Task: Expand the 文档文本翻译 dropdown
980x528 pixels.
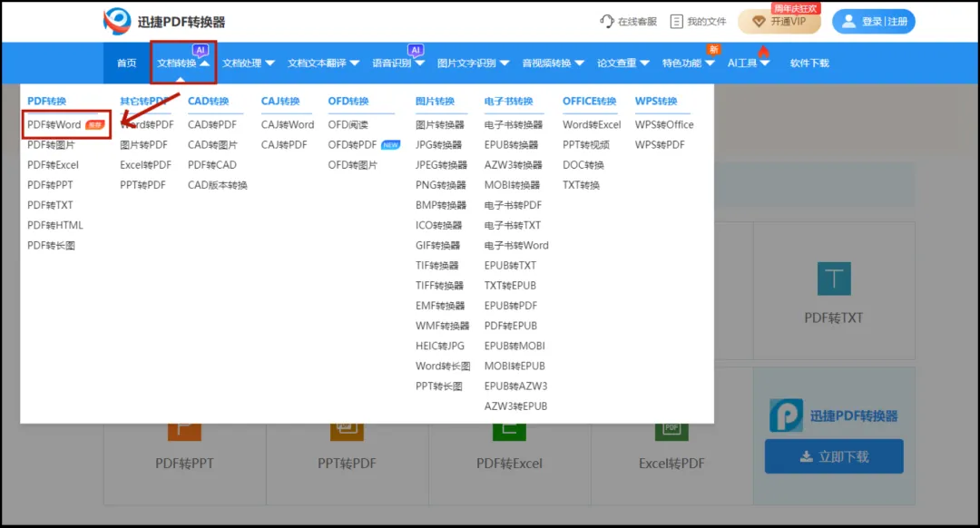Action: click(323, 64)
